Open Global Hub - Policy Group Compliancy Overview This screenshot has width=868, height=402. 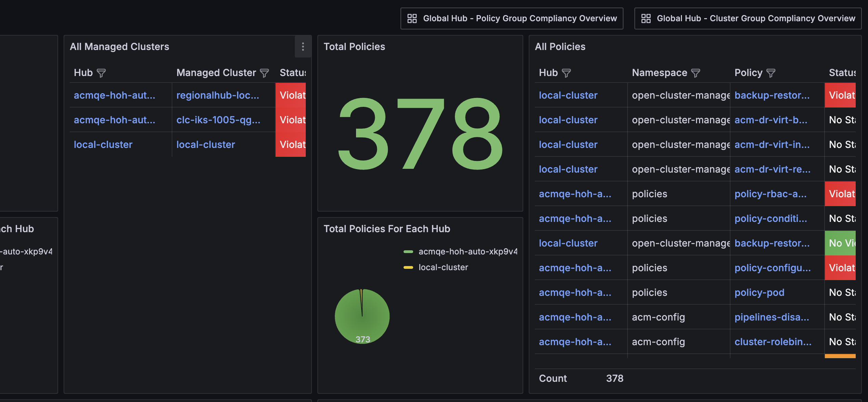click(x=520, y=18)
